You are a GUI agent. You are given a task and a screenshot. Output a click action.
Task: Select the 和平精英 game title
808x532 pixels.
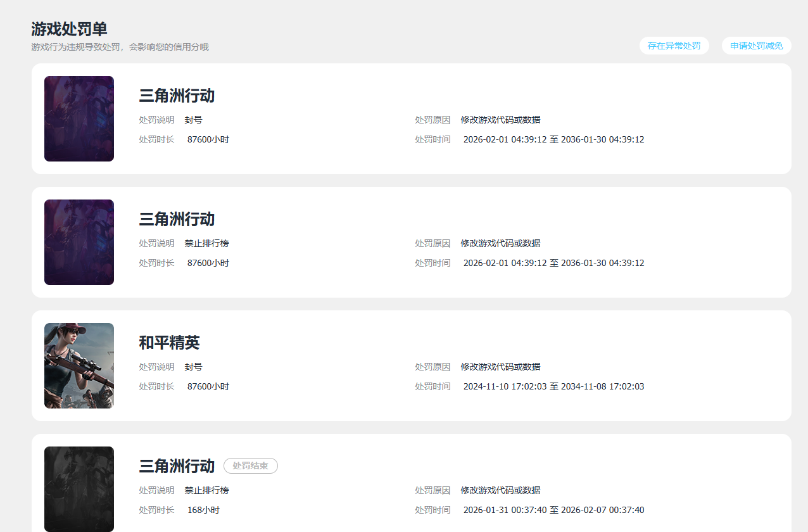[169, 343]
